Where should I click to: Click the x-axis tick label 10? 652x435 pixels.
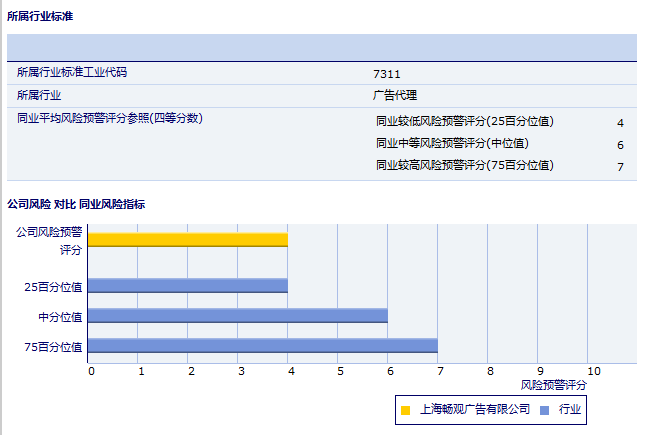tap(594, 371)
